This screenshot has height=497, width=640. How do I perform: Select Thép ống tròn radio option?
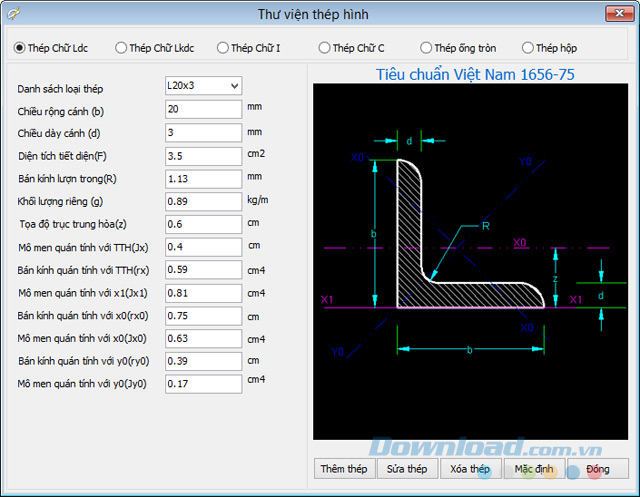click(426, 48)
